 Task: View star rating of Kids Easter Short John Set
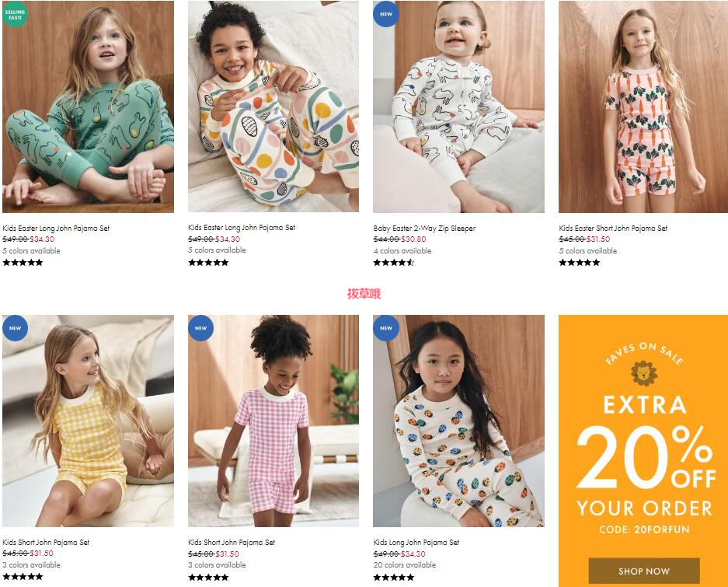[580, 263]
